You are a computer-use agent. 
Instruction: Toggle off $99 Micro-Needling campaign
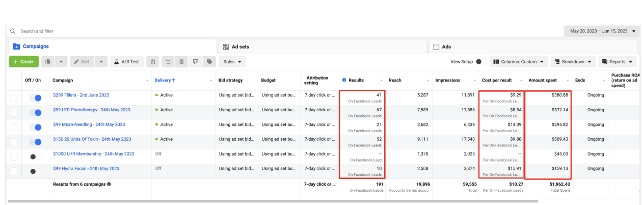click(36, 127)
